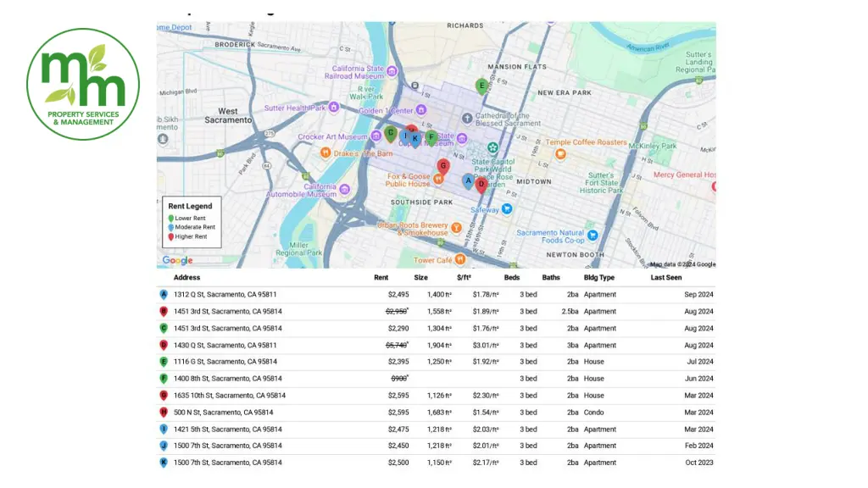Click the State Capitol Park green icon
The height and width of the screenshot is (488, 868).
click(492, 147)
